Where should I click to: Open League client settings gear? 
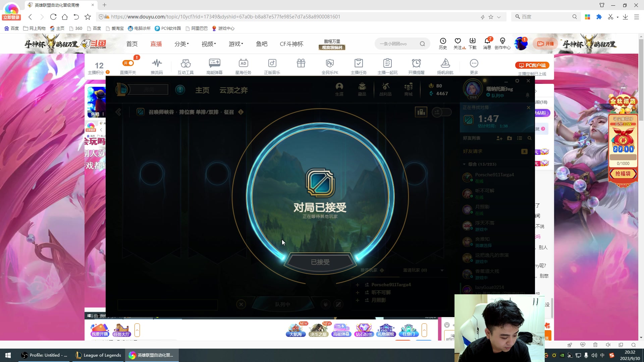click(517, 81)
